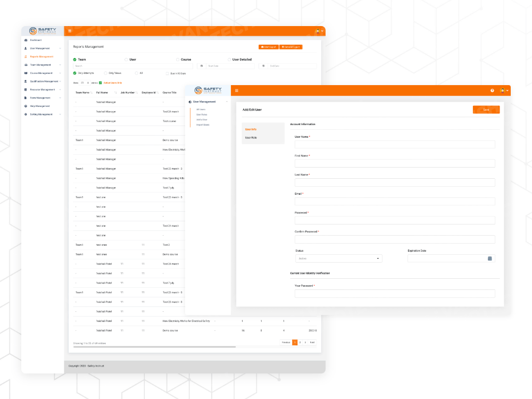
Task: Toggle the Active Users Only checkbox
Action: [x=100, y=83]
